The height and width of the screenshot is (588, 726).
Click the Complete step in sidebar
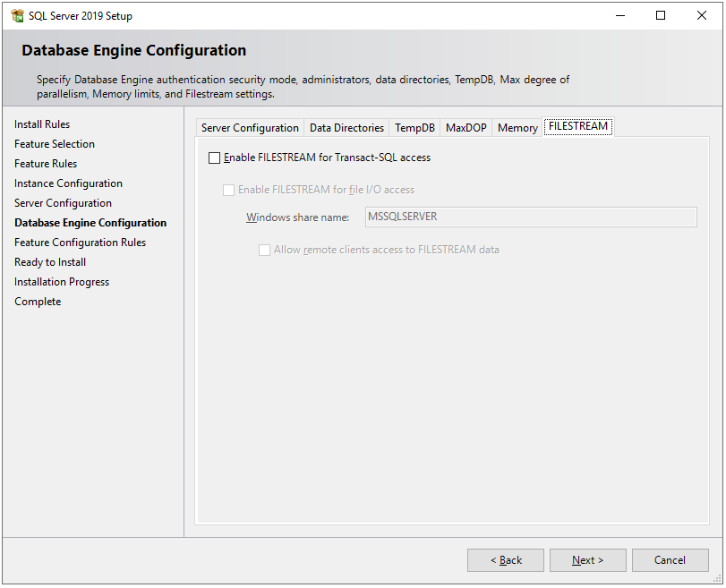[x=38, y=302]
